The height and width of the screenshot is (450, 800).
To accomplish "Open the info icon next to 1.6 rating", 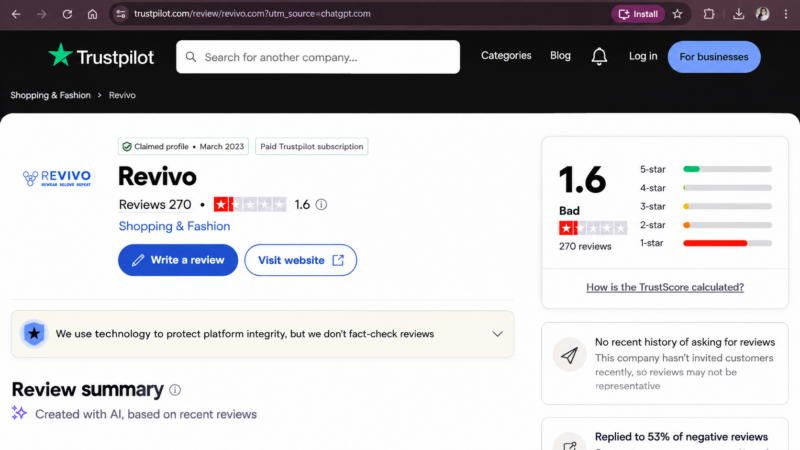I will [x=321, y=205].
